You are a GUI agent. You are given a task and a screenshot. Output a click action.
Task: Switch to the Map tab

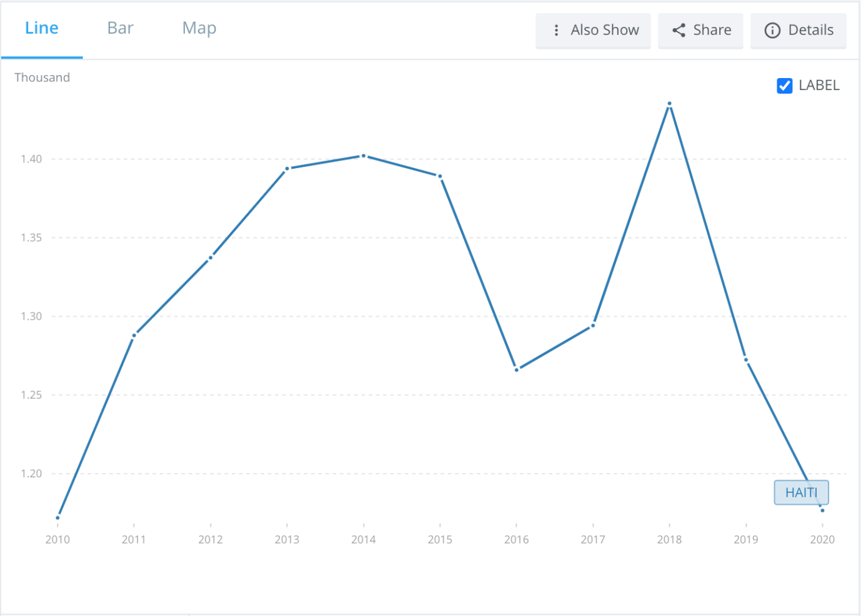199,29
